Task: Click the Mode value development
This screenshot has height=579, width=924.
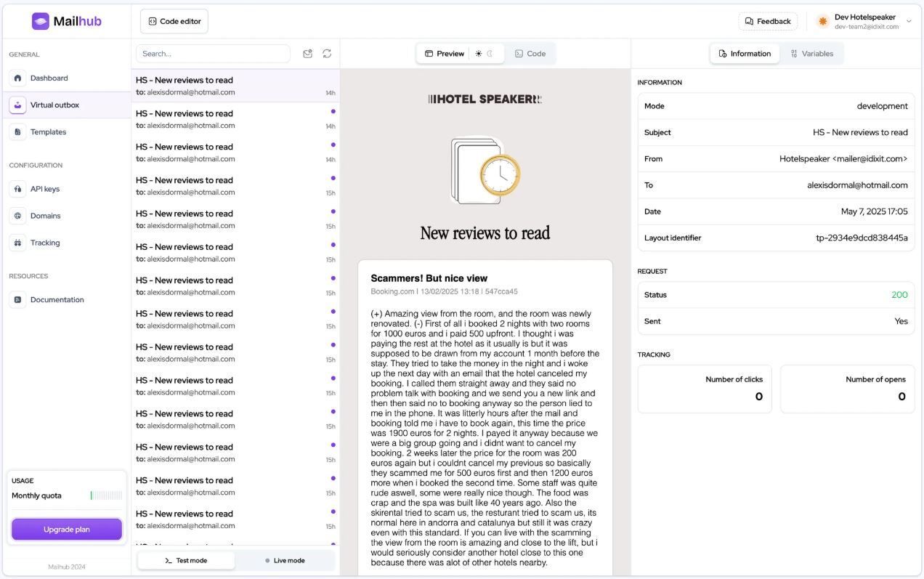Action: point(882,106)
